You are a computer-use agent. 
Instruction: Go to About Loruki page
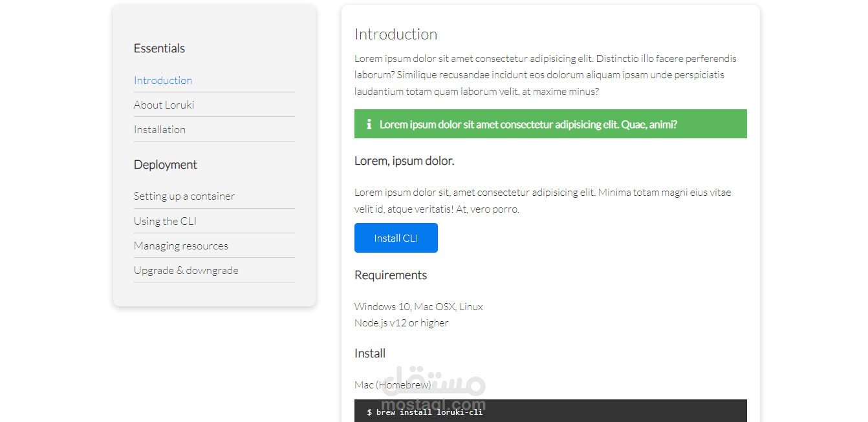click(164, 105)
